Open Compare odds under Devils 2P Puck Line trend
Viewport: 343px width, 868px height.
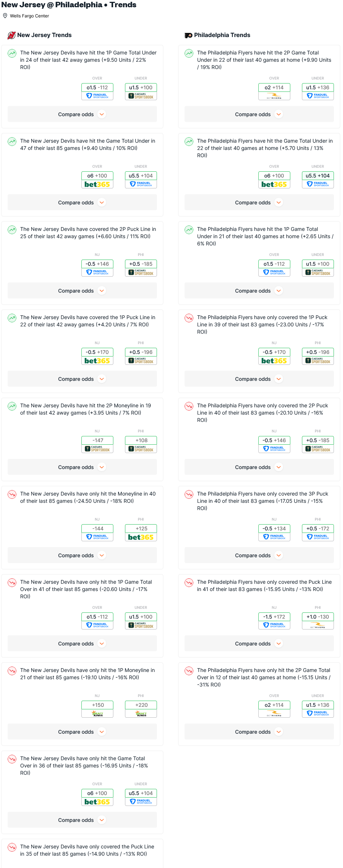pyautogui.click(x=82, y=291)
